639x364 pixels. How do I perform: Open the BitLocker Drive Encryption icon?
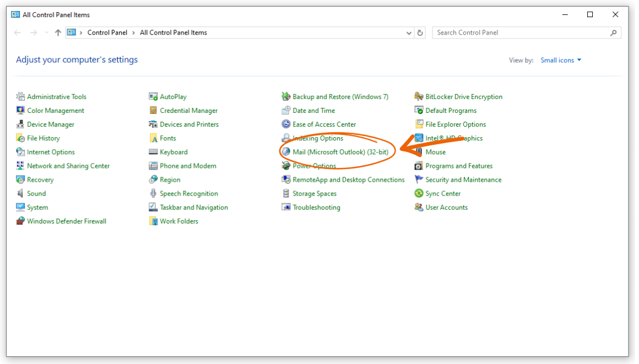(x=419, y=96)
